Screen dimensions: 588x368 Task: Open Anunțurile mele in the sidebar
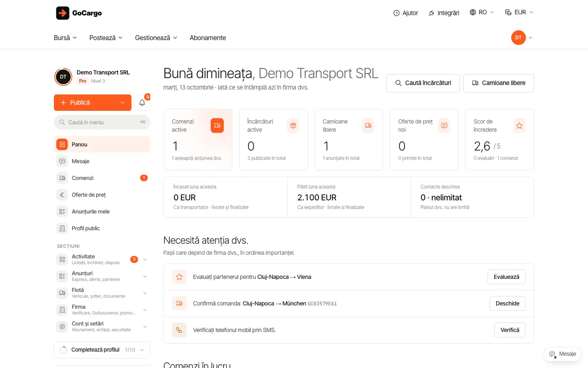tap(102, 211)
